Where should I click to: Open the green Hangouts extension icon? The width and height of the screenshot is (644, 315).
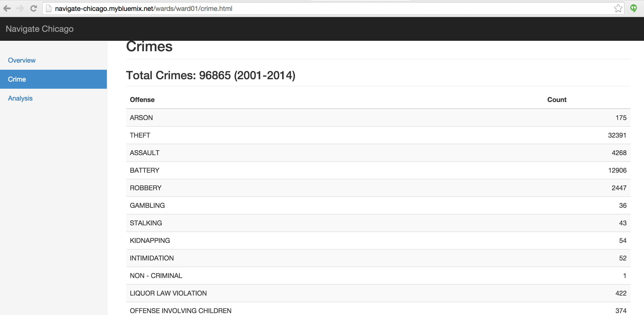point(633,9)
